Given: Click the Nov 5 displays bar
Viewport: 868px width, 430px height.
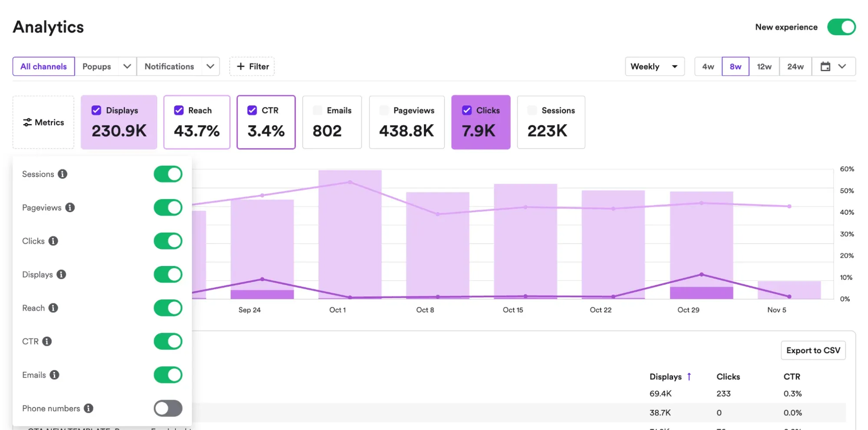Looking at the screenshot, I should click(x=789, y=290).
